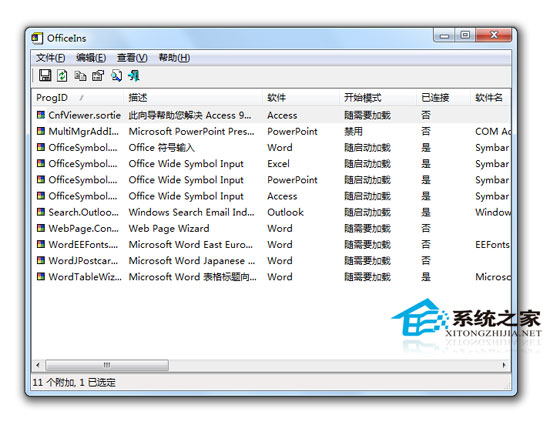Screen dimensions: 550x425
Task: Click the icon beside WordEEFonts... entry
Action: (x=41, y=244)
